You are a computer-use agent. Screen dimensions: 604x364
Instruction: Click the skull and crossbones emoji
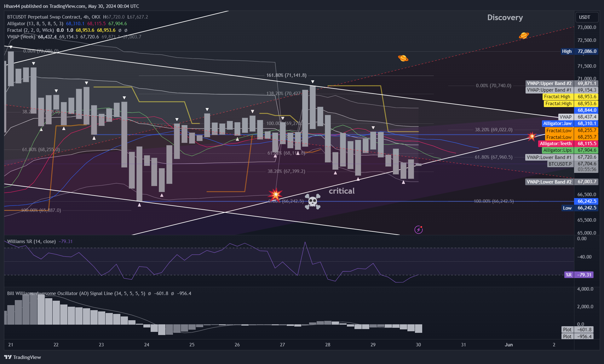click(x=313, y=202)
